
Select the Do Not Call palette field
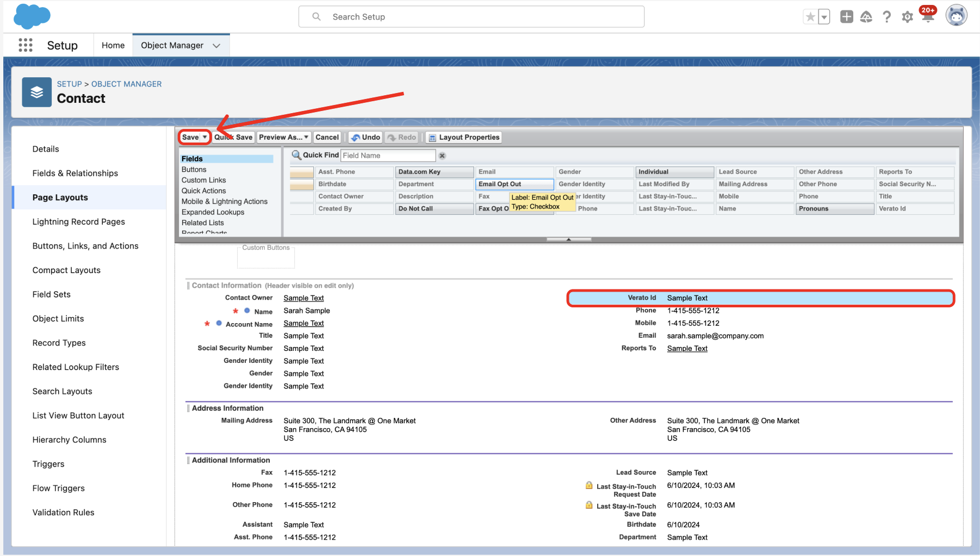pyautogui.click(x=435, y=208)
